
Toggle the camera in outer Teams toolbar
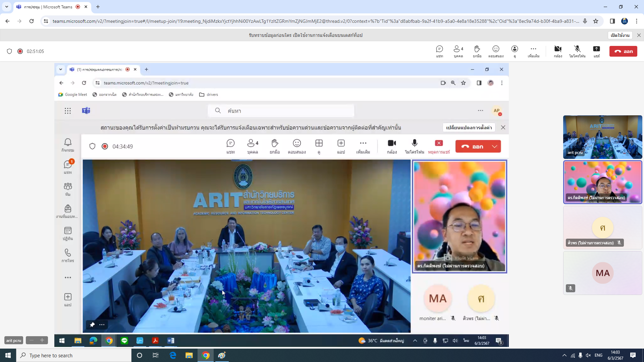(x=558, y=51)
